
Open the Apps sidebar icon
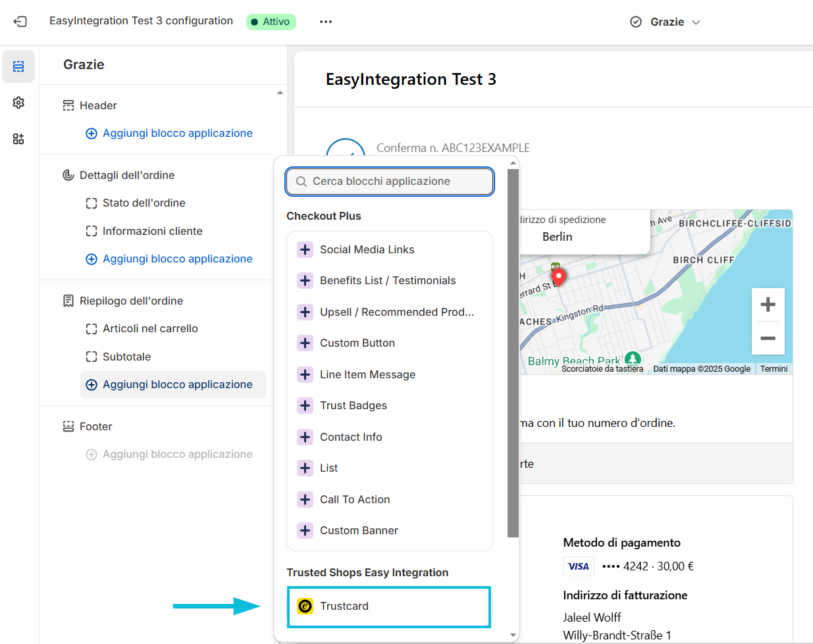point(18,139)
